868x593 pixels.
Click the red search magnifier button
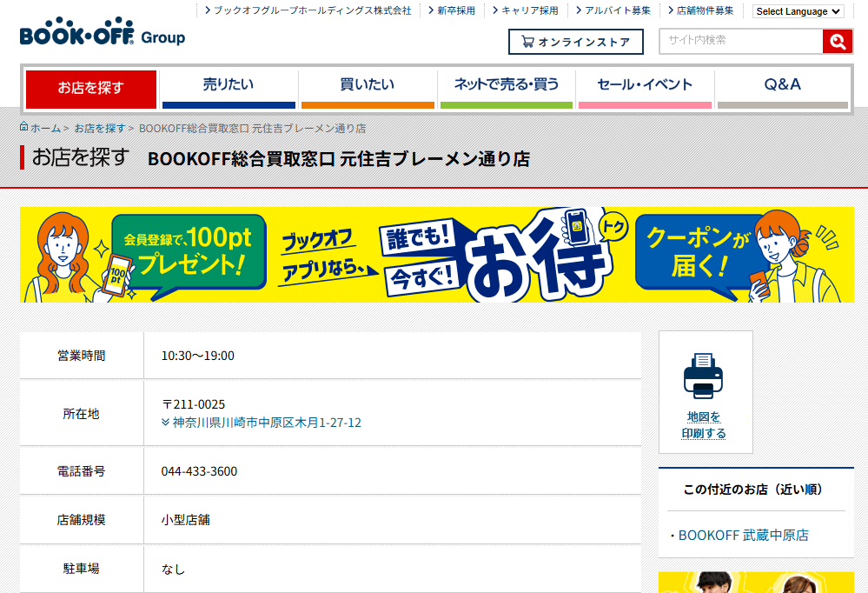[837, 42]
